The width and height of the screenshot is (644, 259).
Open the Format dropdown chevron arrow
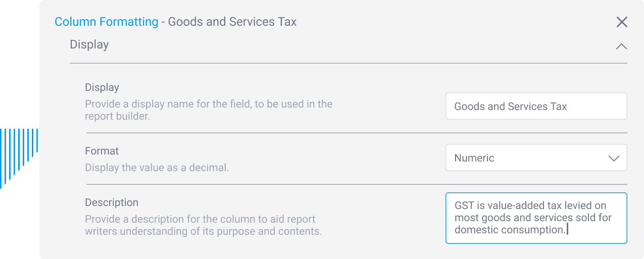(x=614, y=158)
